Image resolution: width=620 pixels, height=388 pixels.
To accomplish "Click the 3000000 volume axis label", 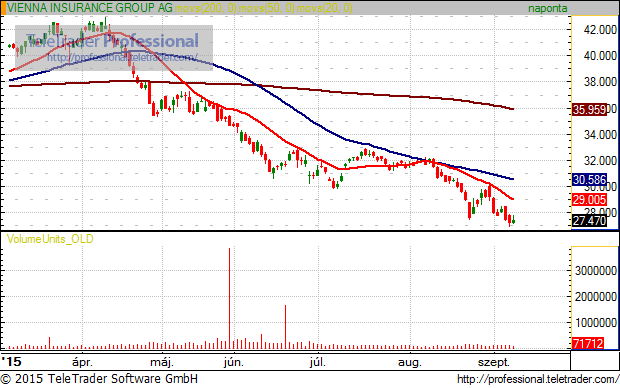I will point(596,271).
